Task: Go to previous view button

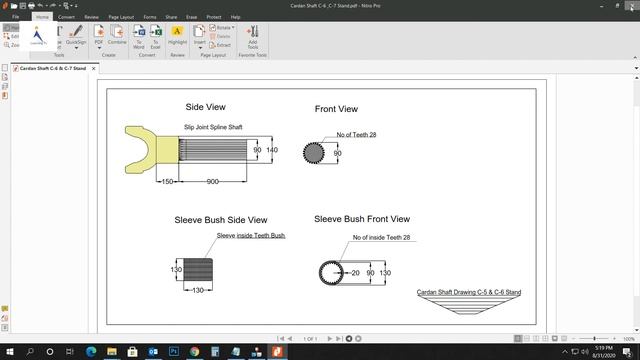Action: 349,339
